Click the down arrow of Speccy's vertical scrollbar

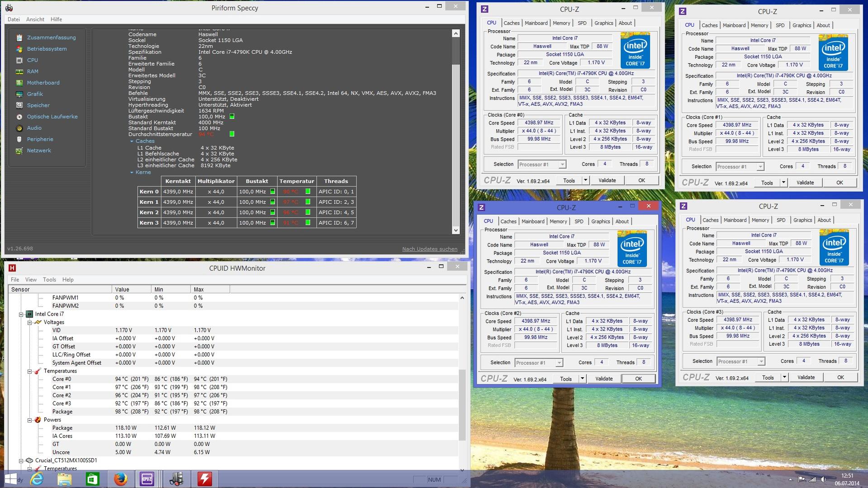pyautogui.click(x=455, y=230)
